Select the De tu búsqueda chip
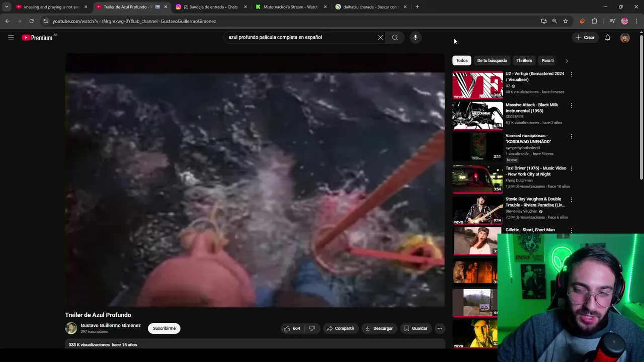Viewport: 644px width, 362px height. (x=492, y=61)
